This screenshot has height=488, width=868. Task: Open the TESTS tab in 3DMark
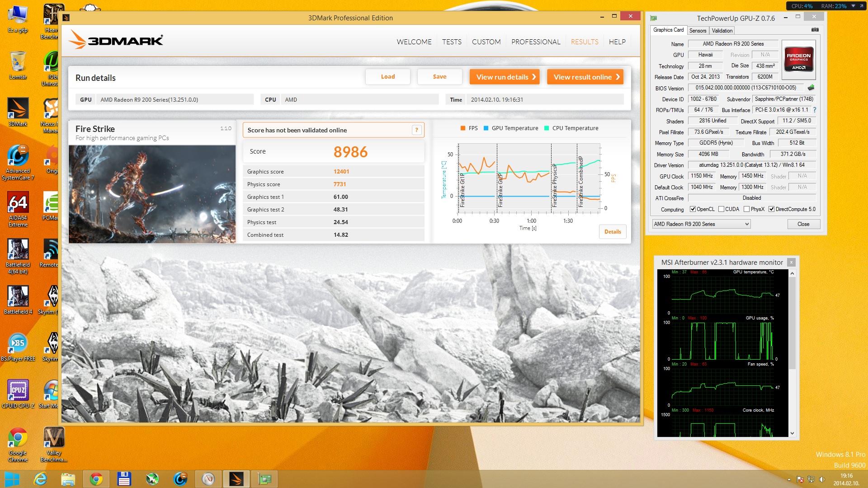tap(452, 42)
